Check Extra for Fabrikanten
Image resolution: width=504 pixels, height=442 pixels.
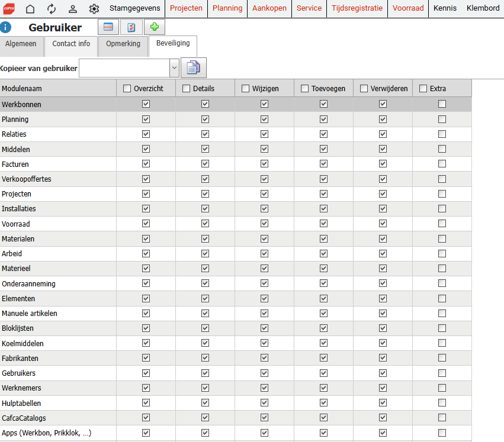coord(442,358)
